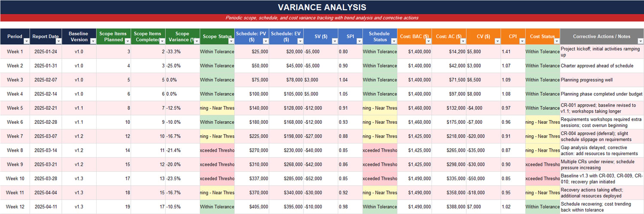Viewport: 644px width, 214px height.
Task: Open the Scope Items Planned filter dropdown
Action: [128, 41]
